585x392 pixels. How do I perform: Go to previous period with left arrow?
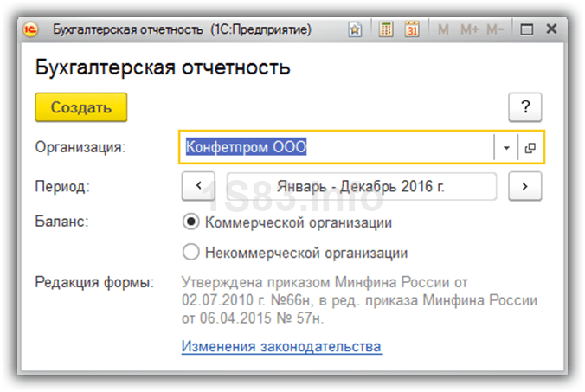[198, 186]
